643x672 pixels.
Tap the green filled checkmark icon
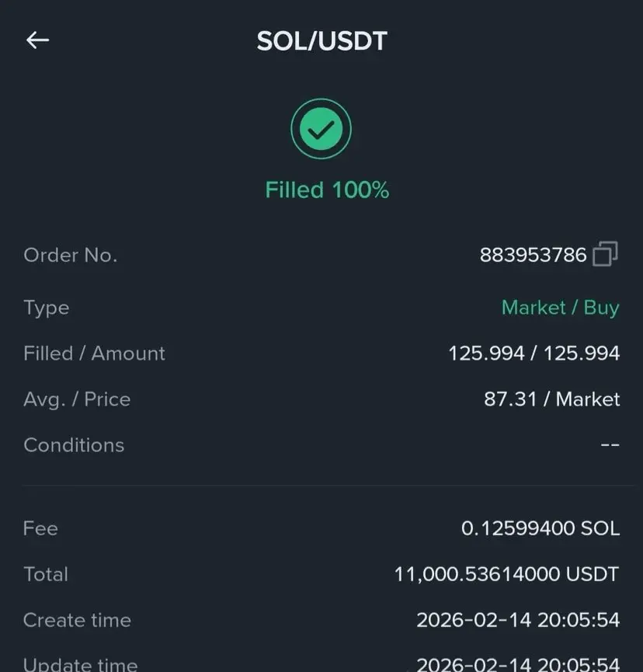(x=321, y=129)
